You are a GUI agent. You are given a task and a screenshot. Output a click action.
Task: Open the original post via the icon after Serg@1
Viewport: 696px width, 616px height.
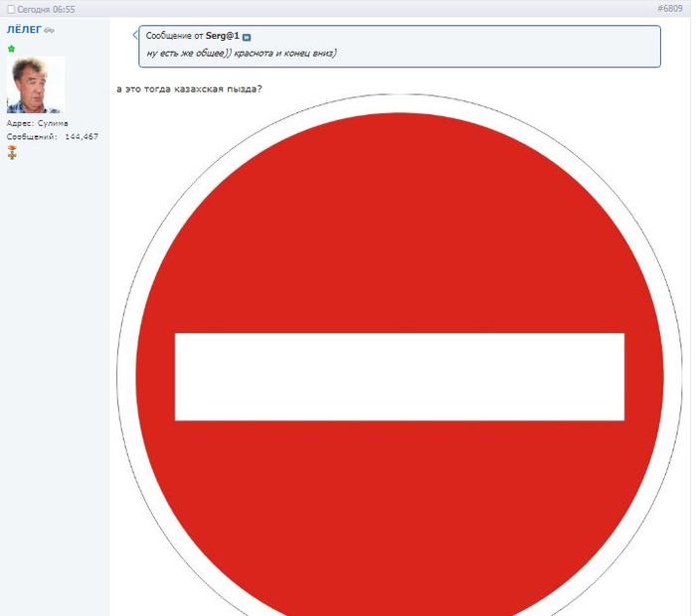click(x=247, y=37)
